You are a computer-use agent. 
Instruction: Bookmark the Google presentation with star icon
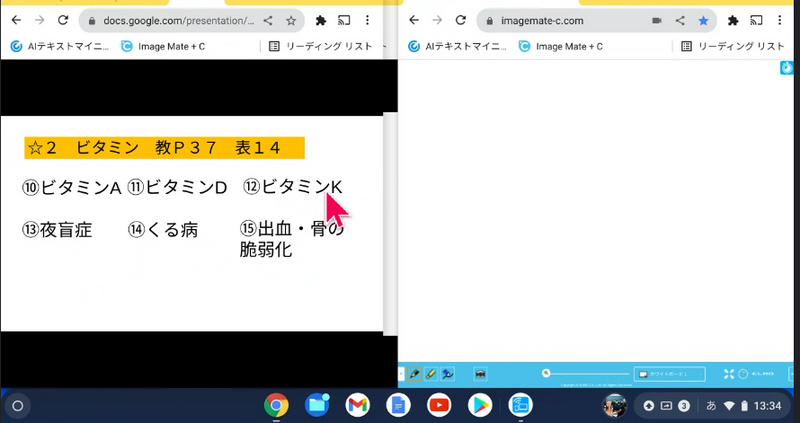pyautogui.click(x=291, y=20)
